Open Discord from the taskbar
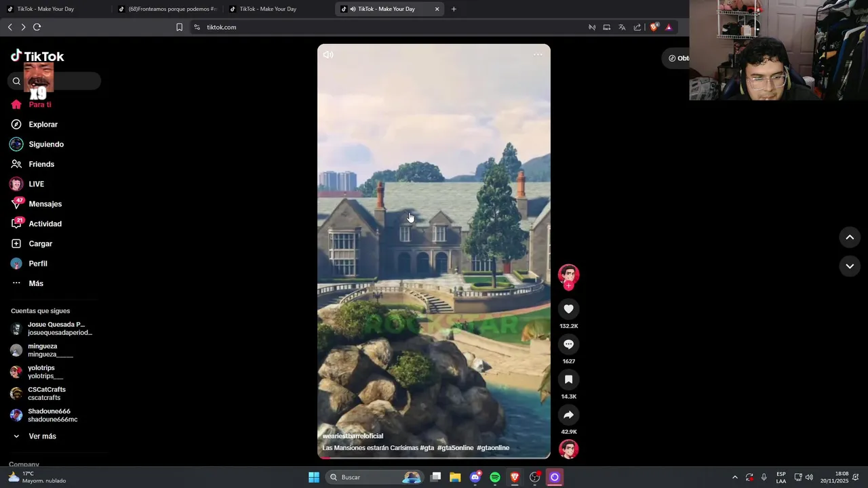The height and width of the screenshot is (488, 868). point(475,477)
